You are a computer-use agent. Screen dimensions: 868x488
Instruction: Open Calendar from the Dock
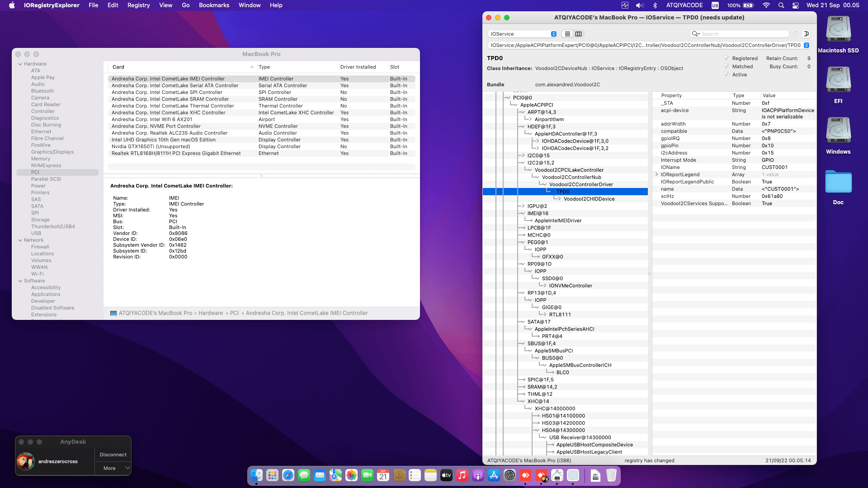click(383, 475)
